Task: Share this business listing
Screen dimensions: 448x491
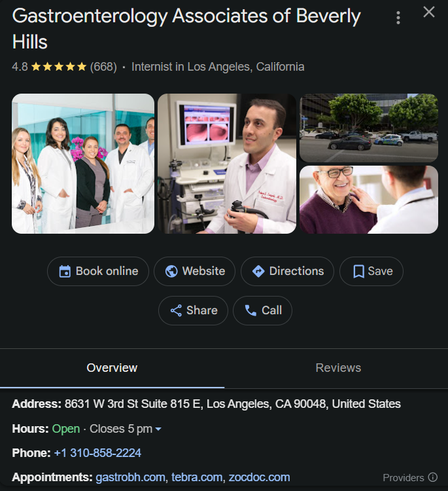Action: pos(193,310)
